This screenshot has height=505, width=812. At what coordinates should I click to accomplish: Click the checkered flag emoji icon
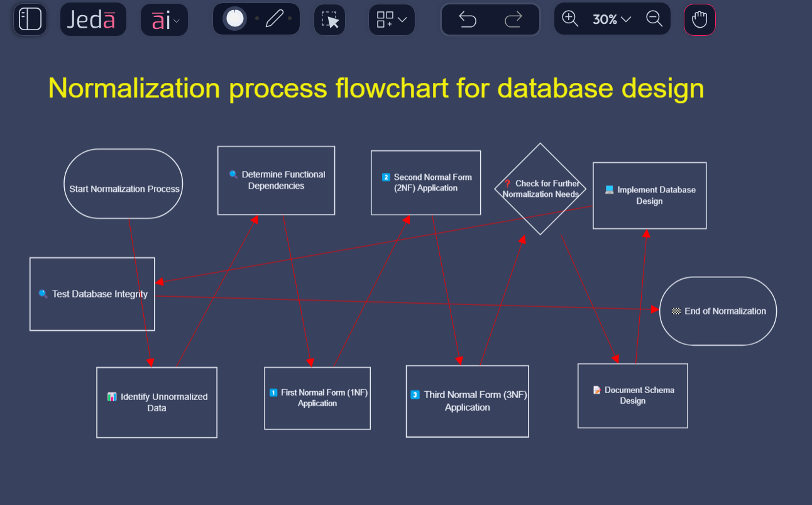pyautogui.click(x=676, y=311)
